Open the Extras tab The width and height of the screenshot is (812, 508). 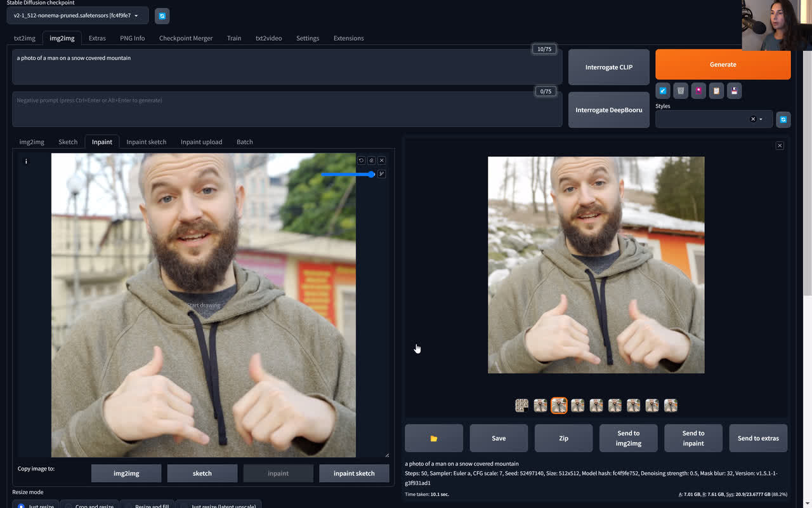point(97,38)
